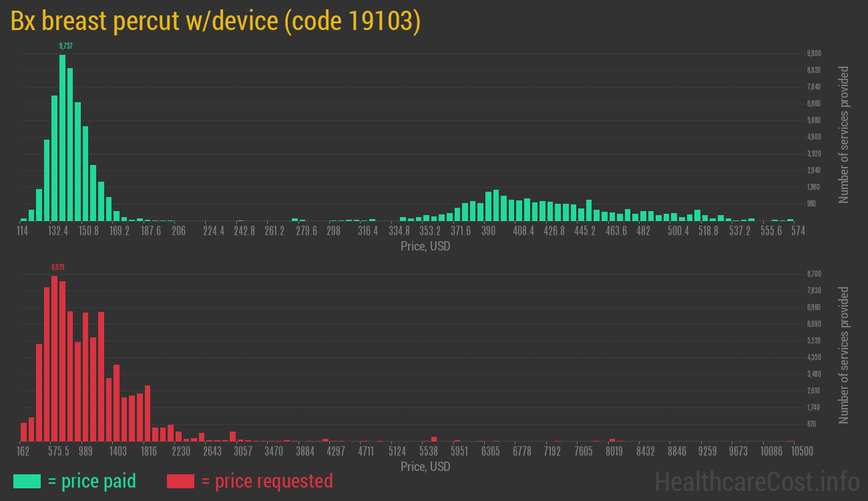This screenshot has width=868, height=501.
Task: Click 'Price, USD' label under the green chart
Action: (x=425, y=246)
